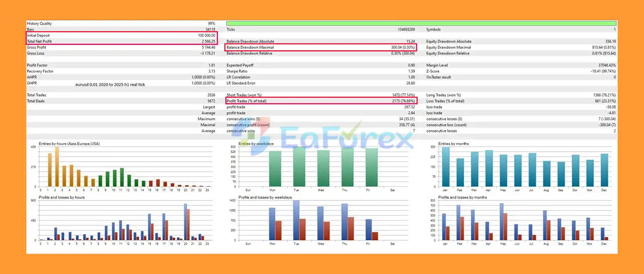644x274 pixels.
Task: Click the Sharpe Ratio label
Action: (237, 72)
